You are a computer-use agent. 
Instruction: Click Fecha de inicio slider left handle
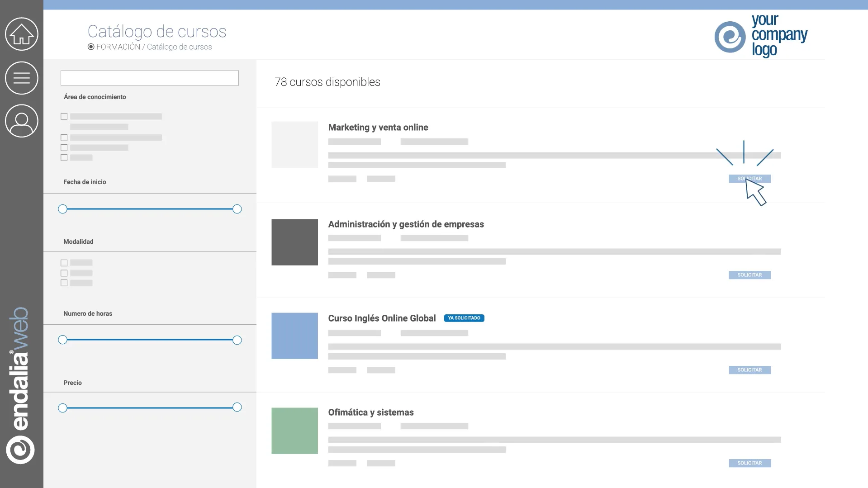coord(63,209)
